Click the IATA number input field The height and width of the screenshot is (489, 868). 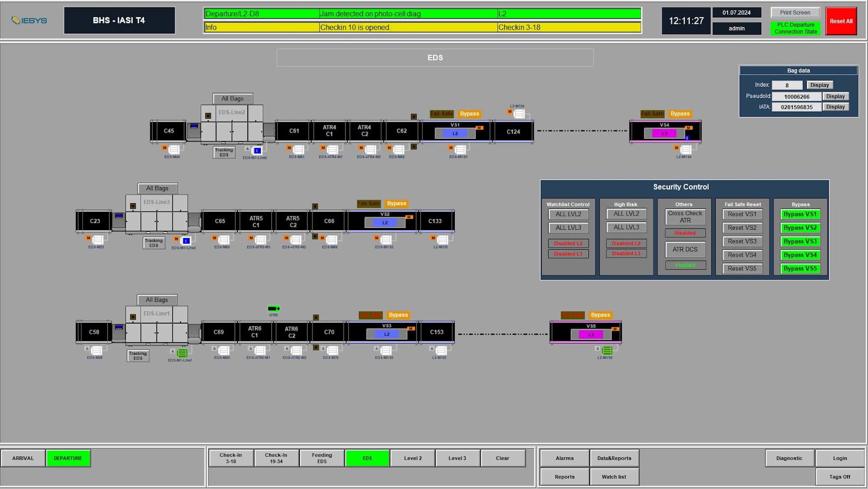796,107
